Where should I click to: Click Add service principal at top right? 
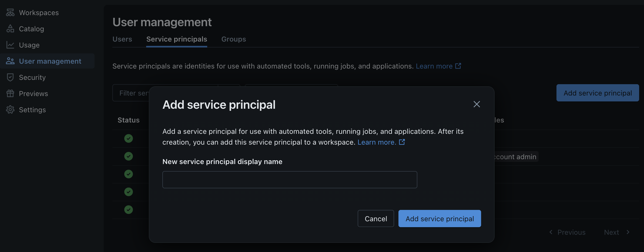point(598,93)
